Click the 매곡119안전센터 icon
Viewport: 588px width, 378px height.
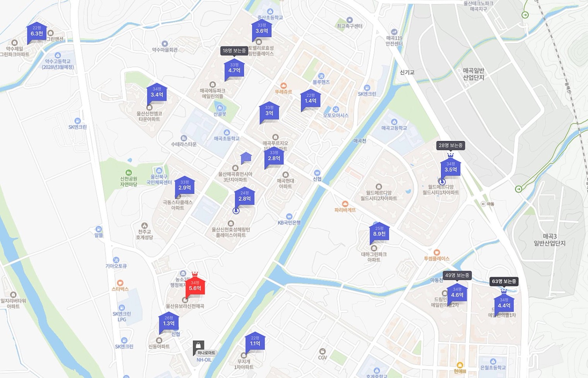coord(394,32)
